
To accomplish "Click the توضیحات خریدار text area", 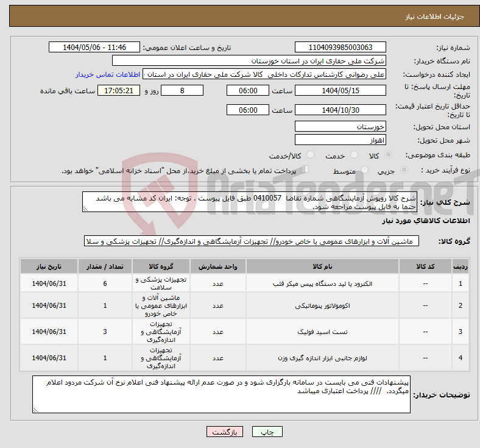I will [x=221, y=394].
